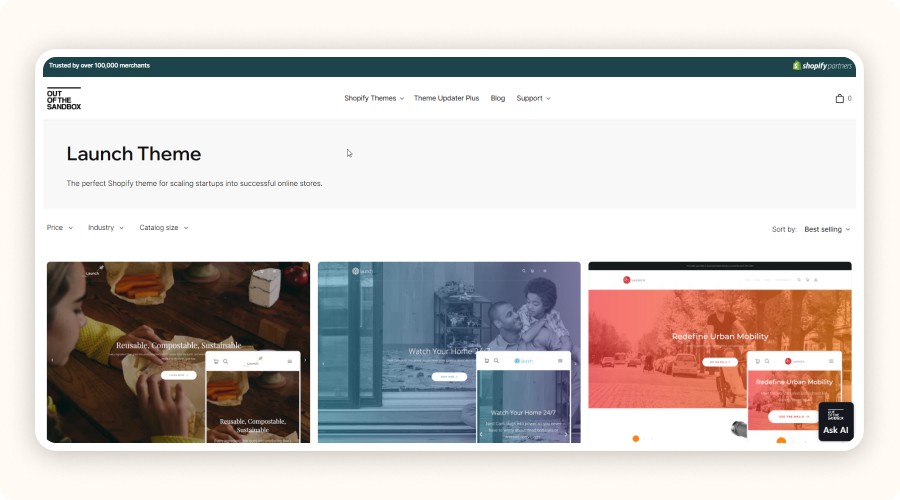
Task: Click the Shopify Partners badge
Action: pyautogui.click(x=822, y=65)
